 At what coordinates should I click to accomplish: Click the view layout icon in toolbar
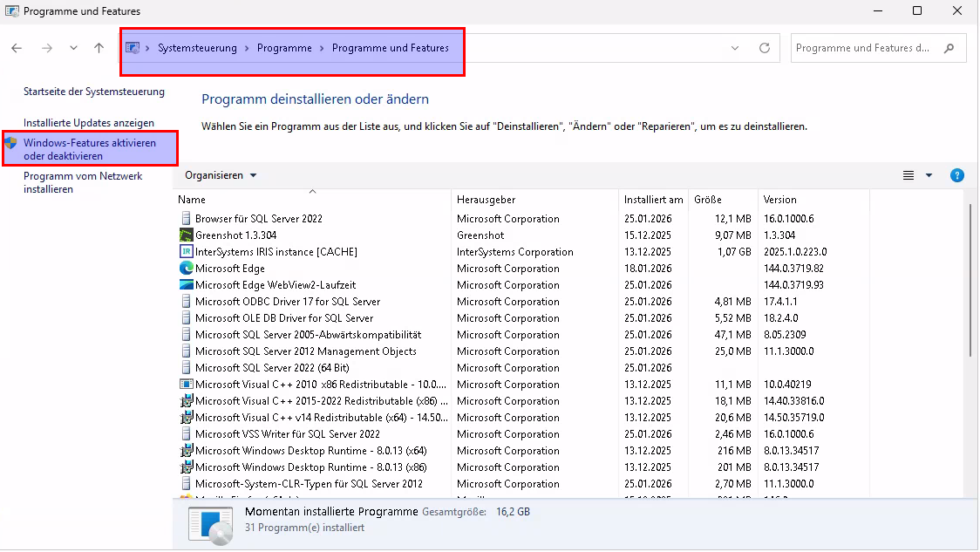pos(909,175)
